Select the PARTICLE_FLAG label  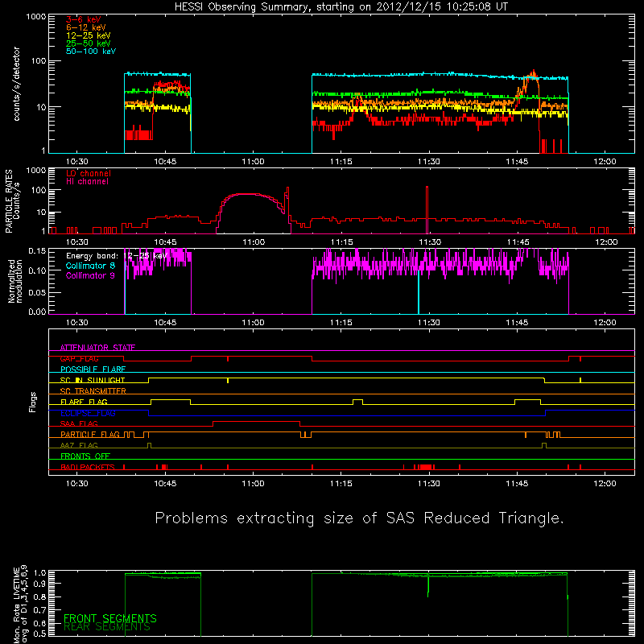pyautogui.click(x=90, y=434)
